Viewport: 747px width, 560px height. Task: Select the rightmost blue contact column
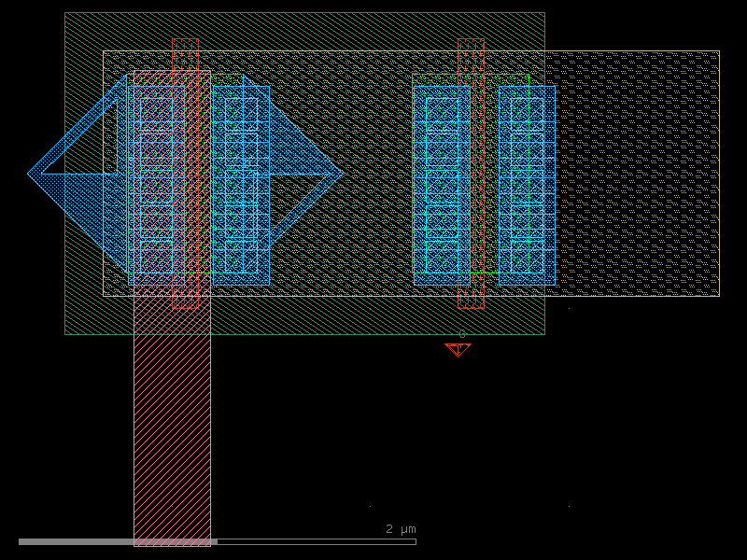point(527,185)
